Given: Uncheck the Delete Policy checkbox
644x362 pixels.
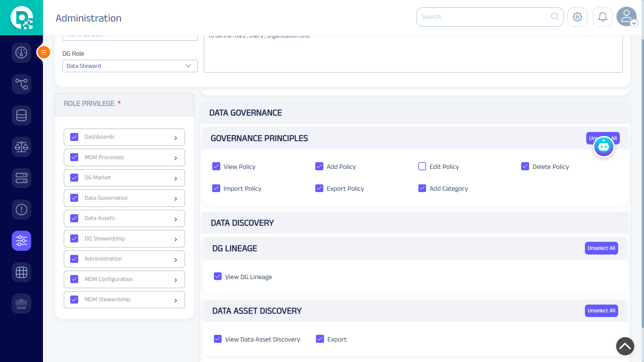Looking at the screenshot, I should (x=525, y=167).
